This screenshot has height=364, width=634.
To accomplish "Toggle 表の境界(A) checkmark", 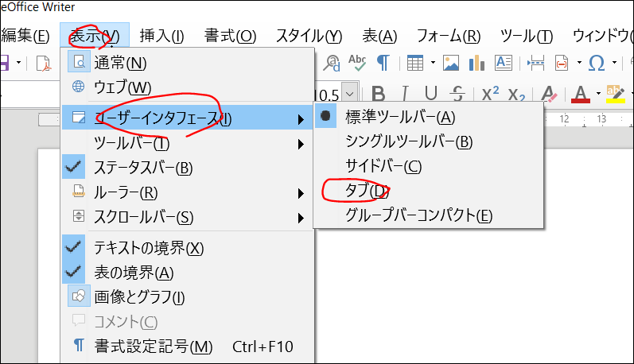I will [188, 273].
